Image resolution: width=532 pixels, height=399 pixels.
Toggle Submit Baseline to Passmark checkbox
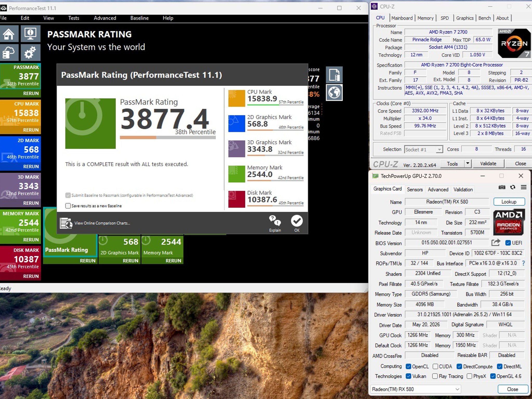pos(68,195)
